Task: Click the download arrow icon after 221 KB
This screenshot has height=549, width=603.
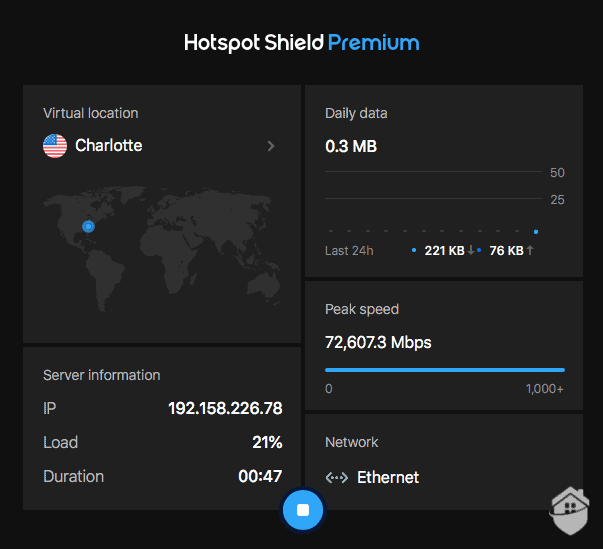Action: [471, 250]
